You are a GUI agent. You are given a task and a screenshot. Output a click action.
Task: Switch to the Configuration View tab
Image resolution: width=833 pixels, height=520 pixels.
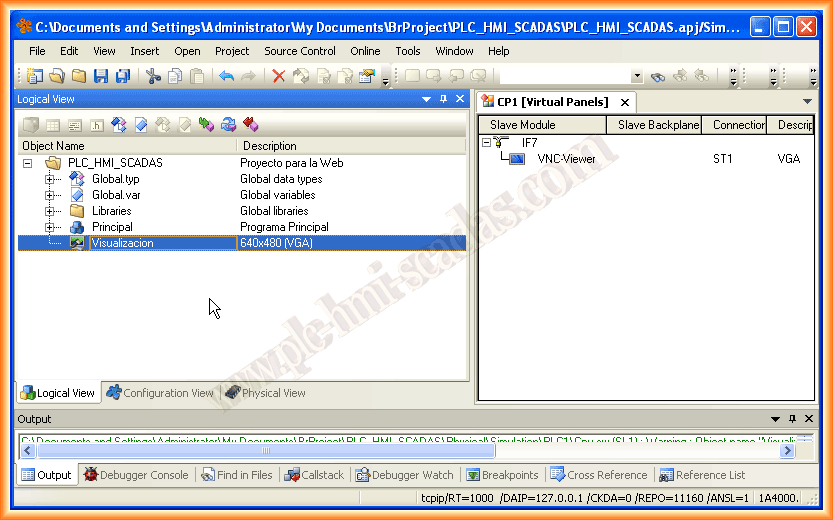click(160, 393)
